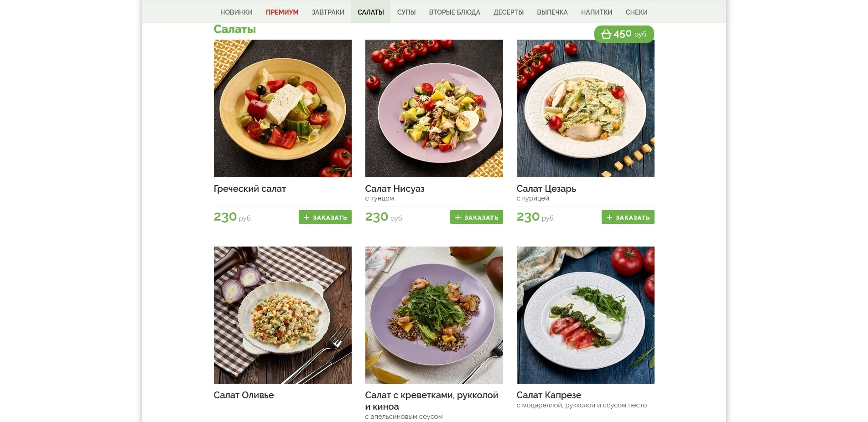View the shrimp, arugula and quinoa salad image
Viewport: 868px width, 422px height.
(x=434, y=315)
